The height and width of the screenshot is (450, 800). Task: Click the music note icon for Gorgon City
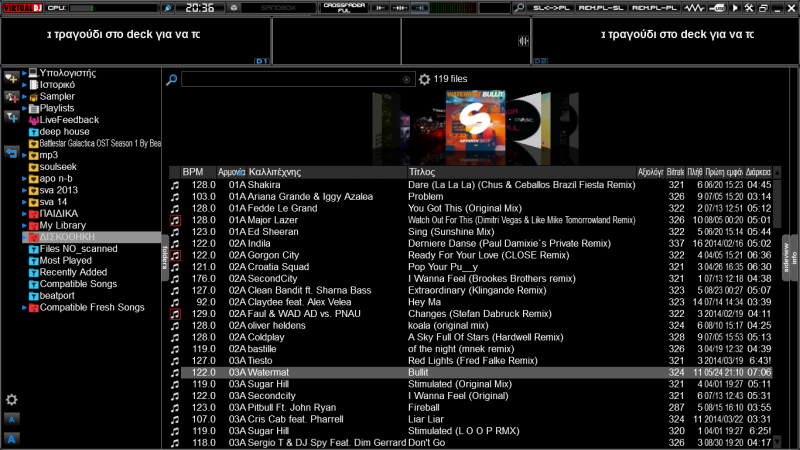[175, 256]
